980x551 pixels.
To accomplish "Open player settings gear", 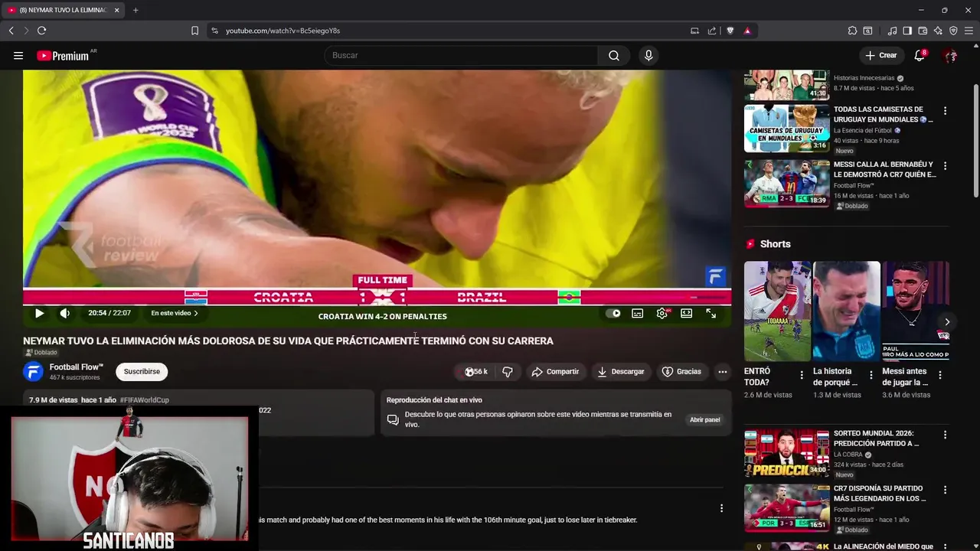I will click(x=662, y=313).
